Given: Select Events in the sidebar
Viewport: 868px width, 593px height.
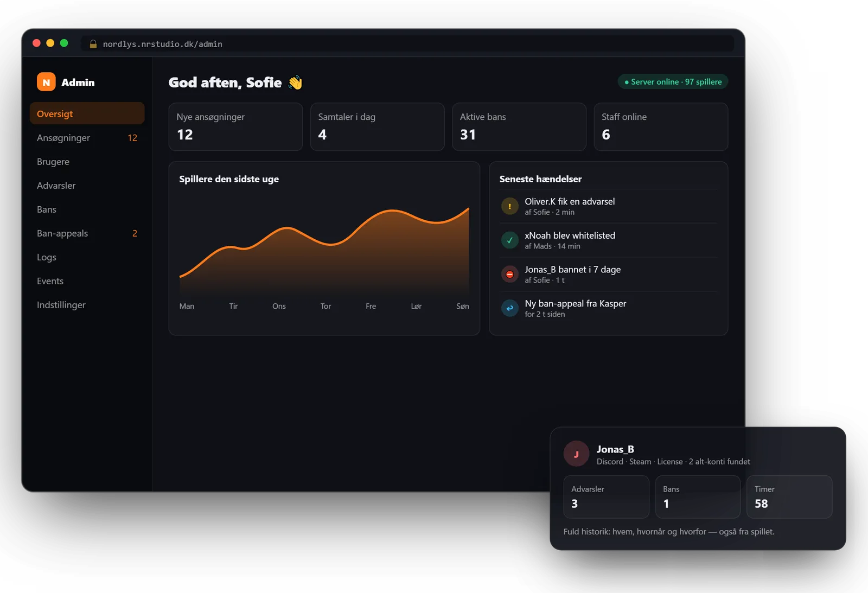Looking at the screenshot, I should coord(87,281).
